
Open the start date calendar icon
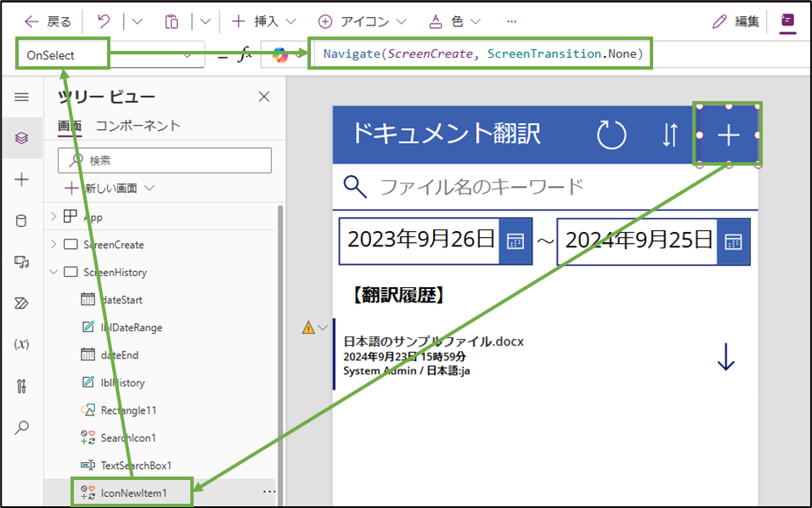(516, 241)
